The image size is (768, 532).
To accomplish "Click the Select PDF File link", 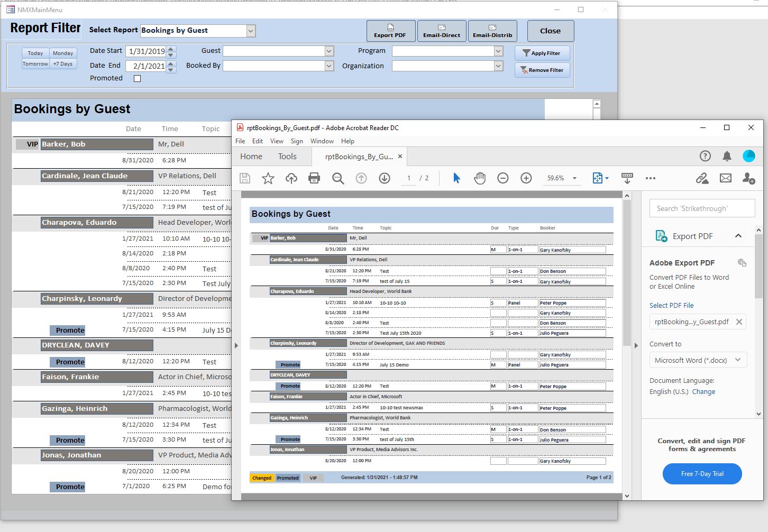I will 671,305.
